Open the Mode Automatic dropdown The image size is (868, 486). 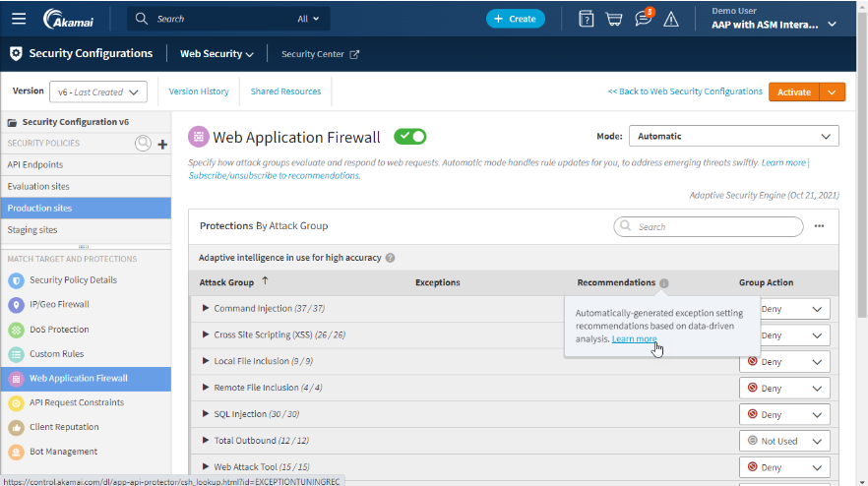pos(733,137)
